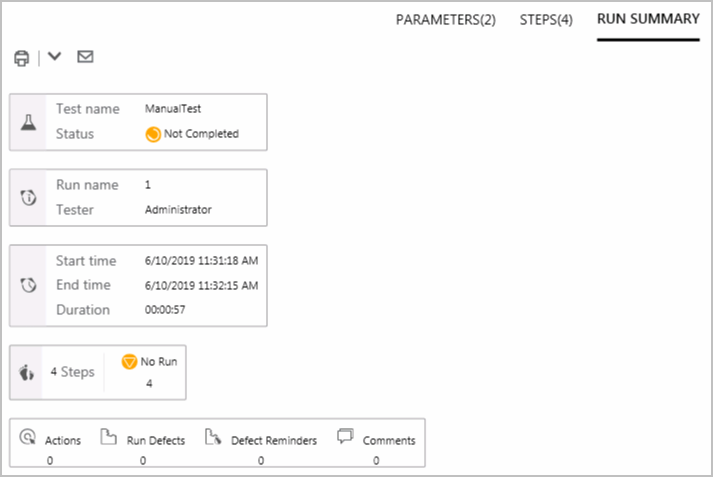Viewport: 713px width, 477px height.
Task: Click the Run Defects icon
Action: pyautogui.click(x=108, y=437)
